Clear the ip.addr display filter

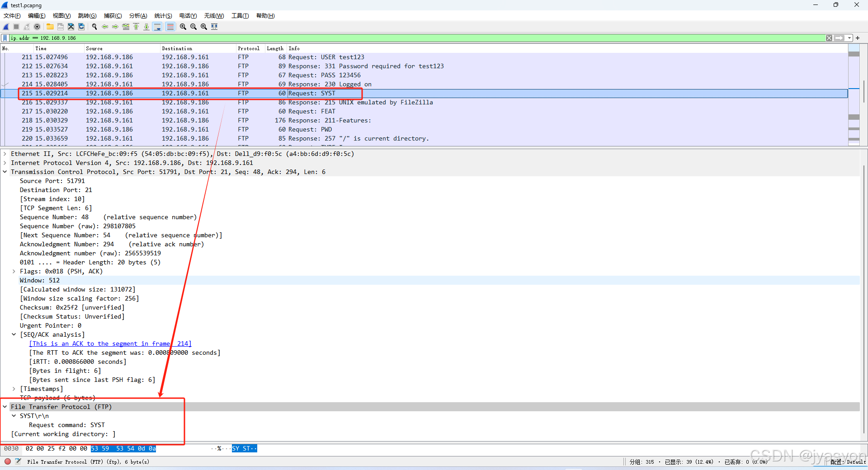pos(829,38)
